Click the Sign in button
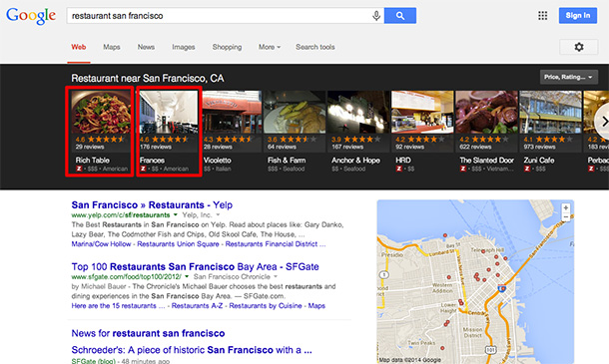The image size is (609, 364). [x=577, y=16]
